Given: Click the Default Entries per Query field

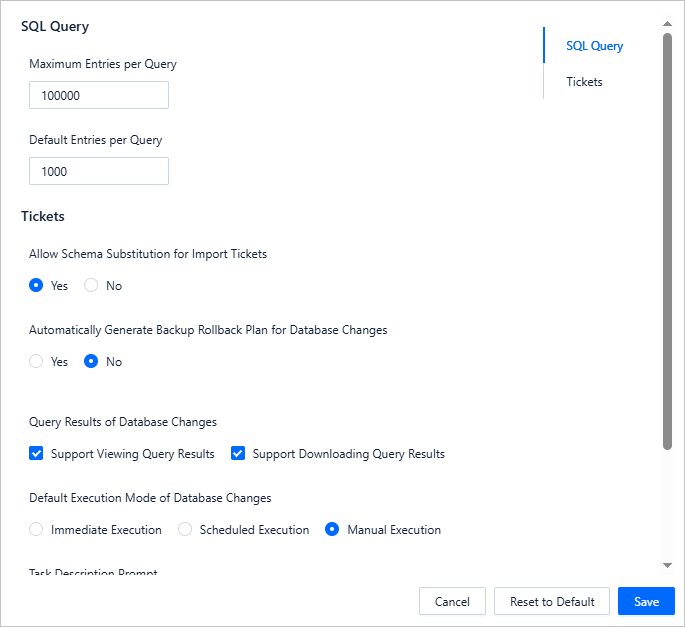Looking at the screenshot, I should (x=98, y=172).
